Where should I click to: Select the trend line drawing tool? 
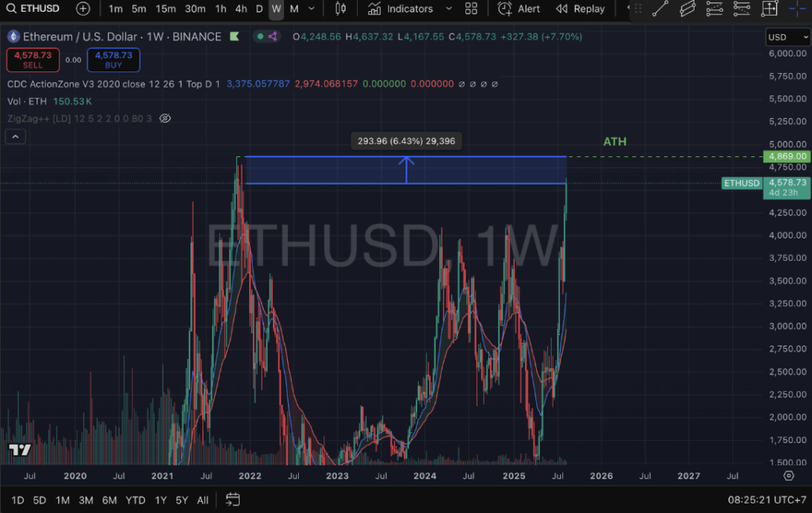point(659,9)
